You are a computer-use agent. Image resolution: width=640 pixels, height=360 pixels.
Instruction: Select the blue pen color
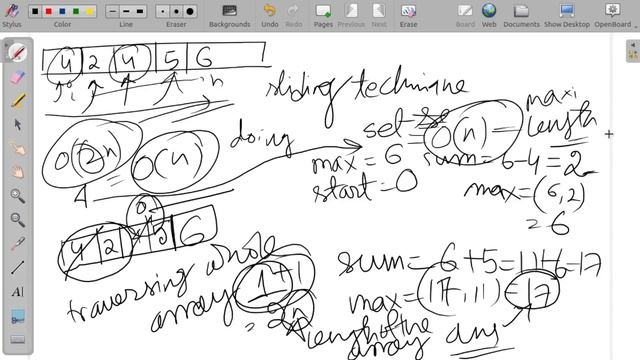coord(62,11)
